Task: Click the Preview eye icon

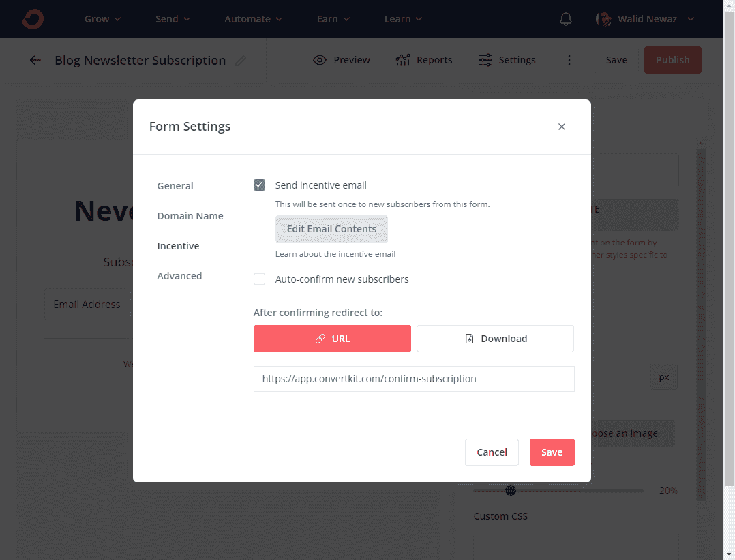Action: click(x=320, y=60)
